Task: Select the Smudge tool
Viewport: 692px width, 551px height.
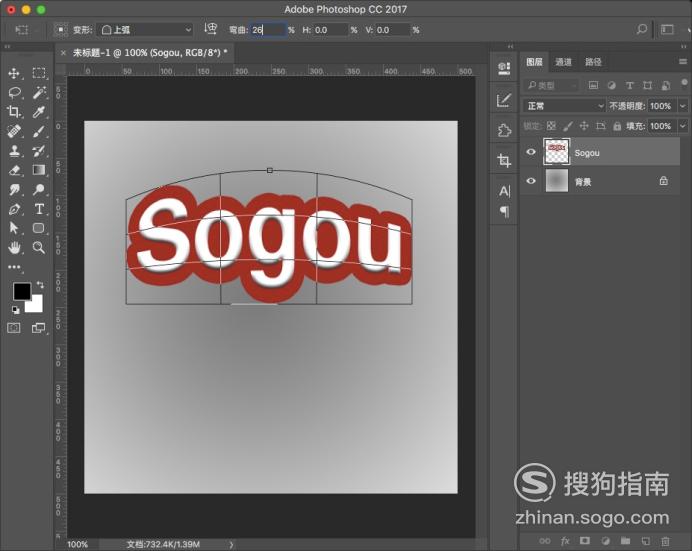Action: [14, 189]
